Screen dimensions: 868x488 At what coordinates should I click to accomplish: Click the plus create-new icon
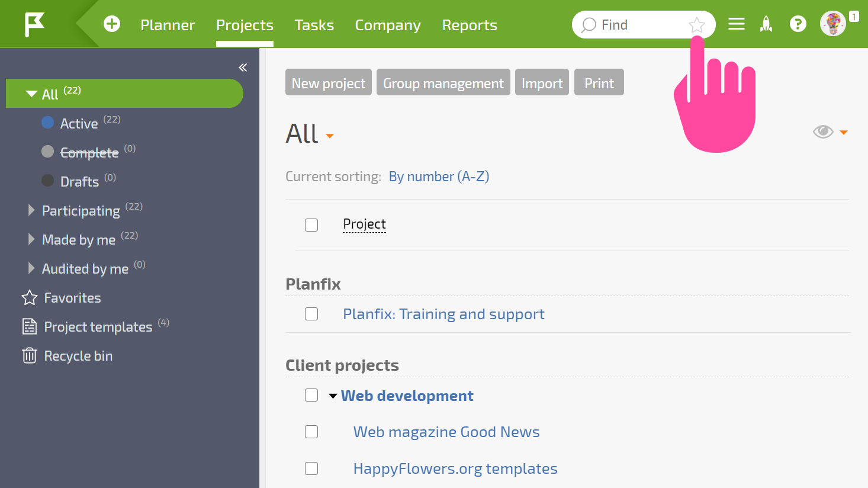(x=112, y=24)
